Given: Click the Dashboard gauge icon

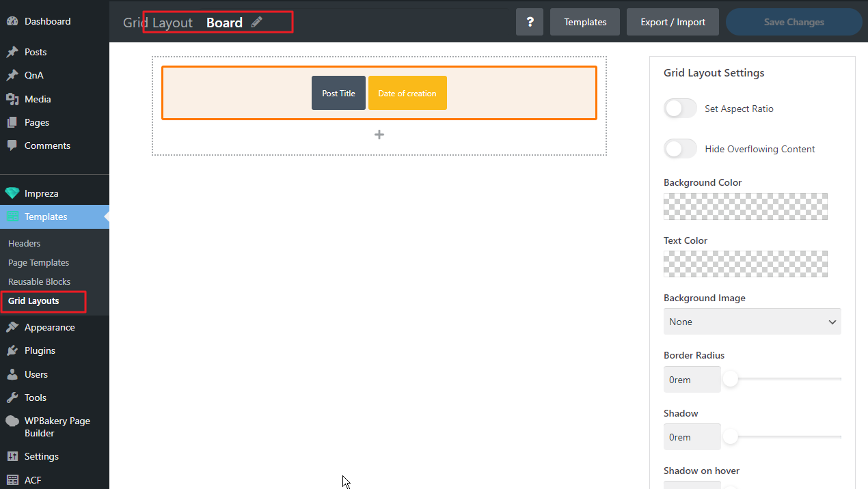Looking at the screenshot, I should (12, 21).
